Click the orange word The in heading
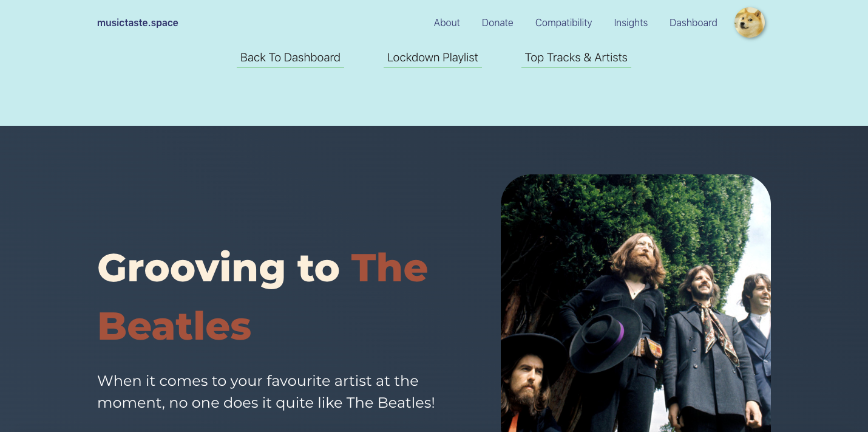Screen dimensions: 868x432 [x=389, y=268]
